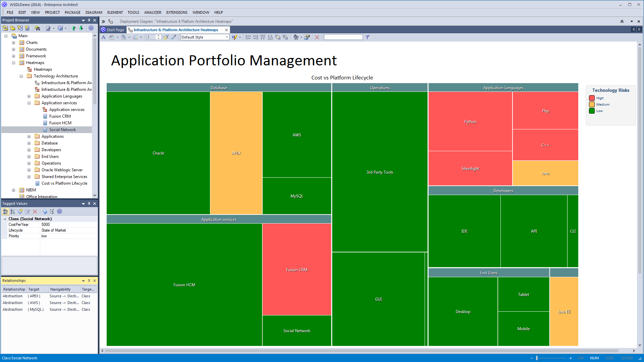Click the New Package folder icon
Screen dimensions: 644x362
[12, 28]
